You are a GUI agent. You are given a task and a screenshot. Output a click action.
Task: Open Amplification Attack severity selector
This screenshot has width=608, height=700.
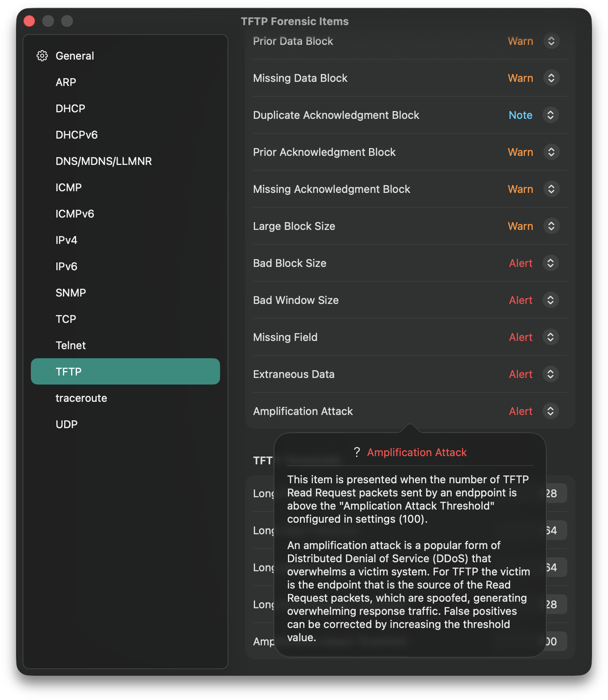coord(550,411)
